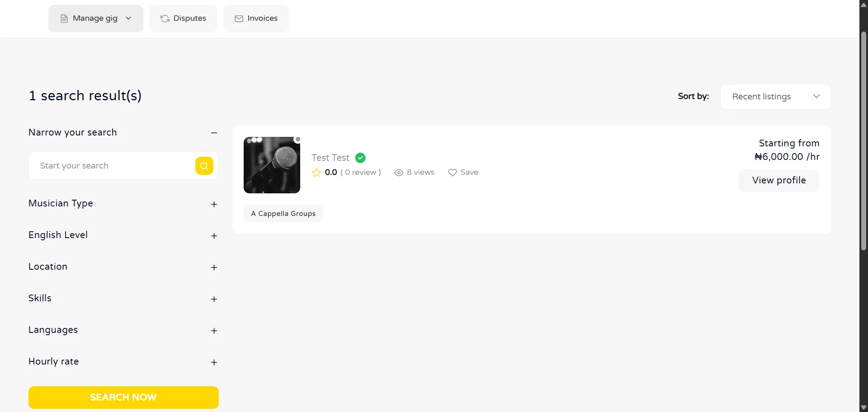Expand the Musician Type filter
868x412 pixels.
tap(214, 204)
